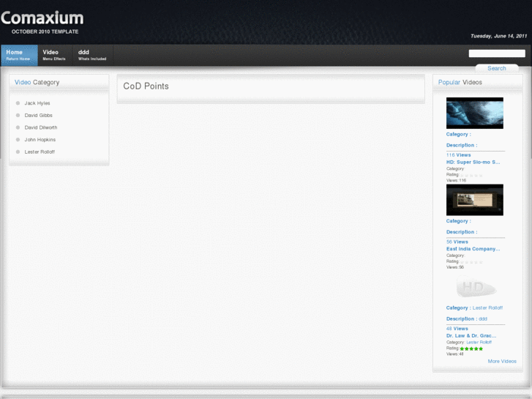Click the October 2010 Template tagline
The image size is (532, 399).
(x=45, y=31)
